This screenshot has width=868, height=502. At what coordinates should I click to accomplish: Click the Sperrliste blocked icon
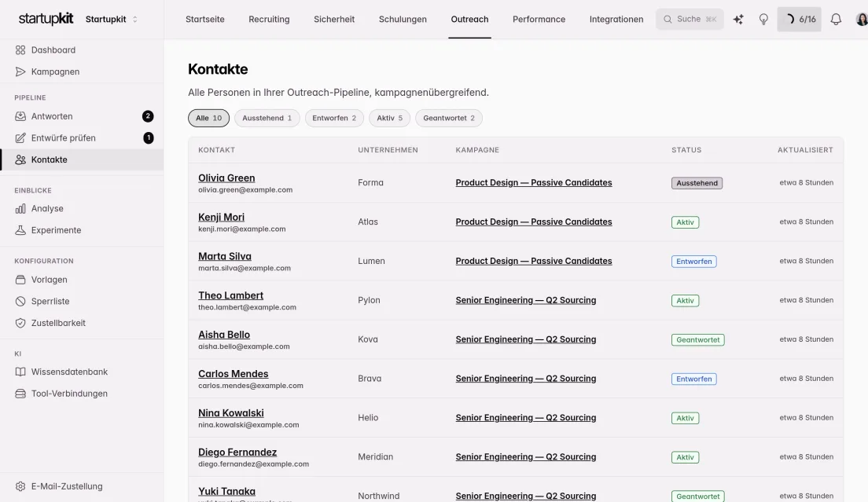click(x=20, y=301)
